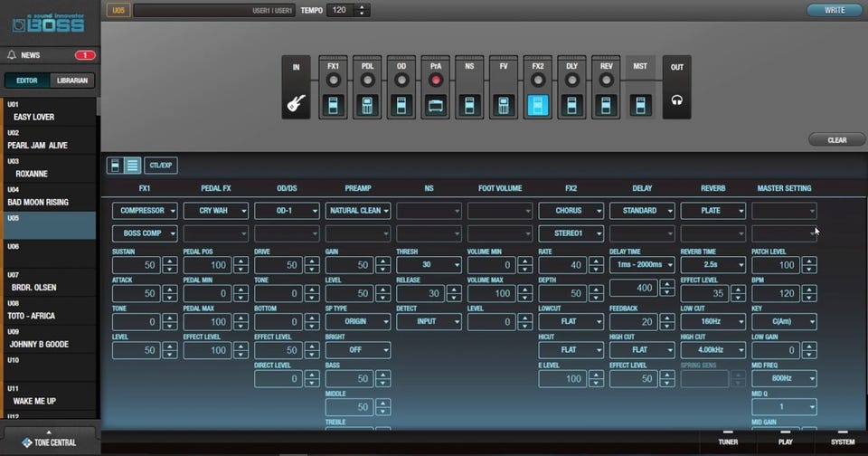The image size is (868, 456).
Task: Select the highlighted FX2 pedal icon
Action: tap(538, 105)
